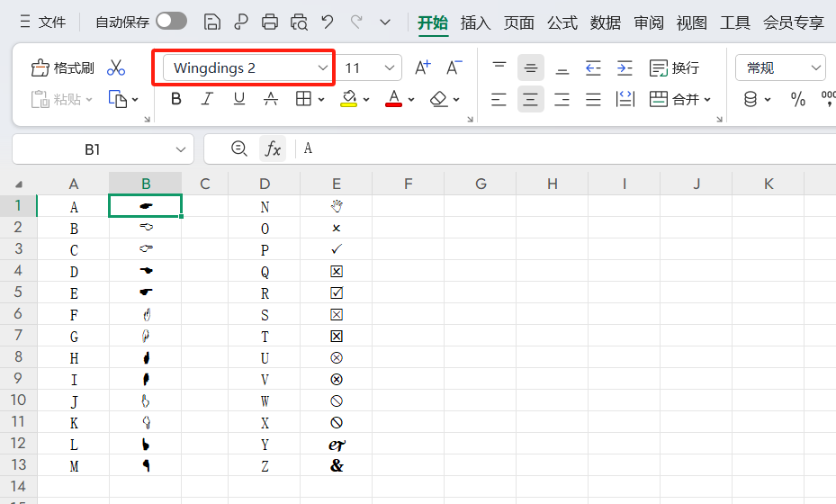Select the cell containing Z
Image resolution: width=836 pixels, height=504 pixels.
pos(265,466)
